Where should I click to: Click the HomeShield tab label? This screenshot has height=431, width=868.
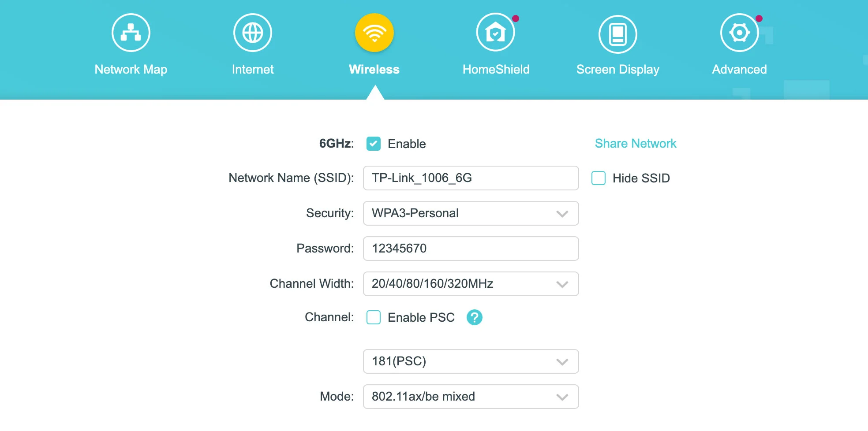pos(496,70)
